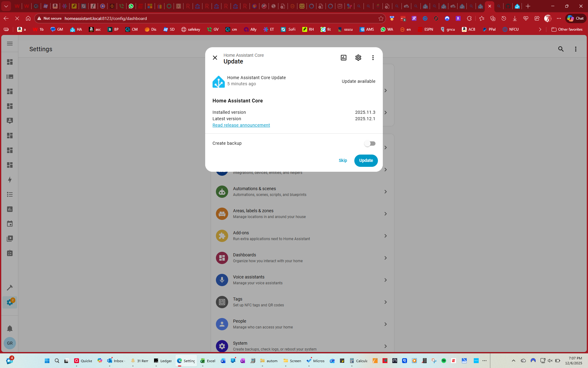Open Dashboards settings entry
The height and width of the screenshot is (368, 588).
coord(244,258)
